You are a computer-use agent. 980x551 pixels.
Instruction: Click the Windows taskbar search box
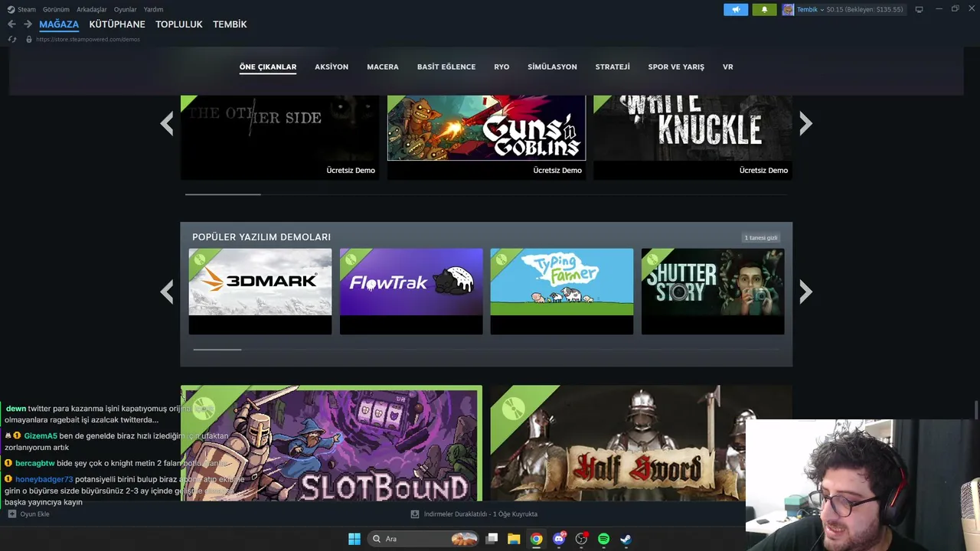(423, 539)
